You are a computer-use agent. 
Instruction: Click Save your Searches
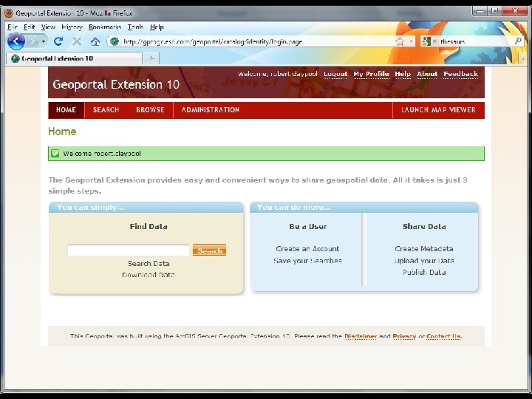pos(307,261)
